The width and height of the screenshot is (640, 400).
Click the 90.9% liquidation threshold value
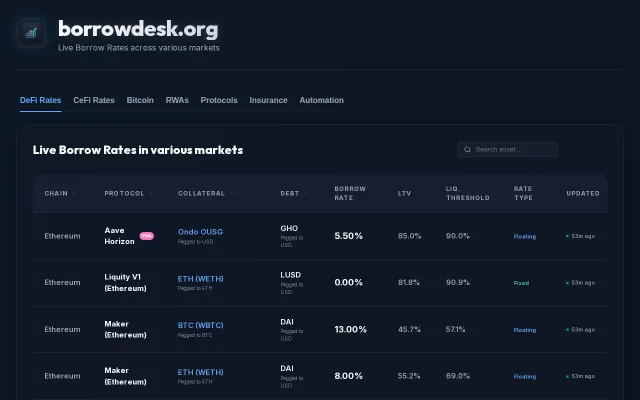tap(458, 282)
